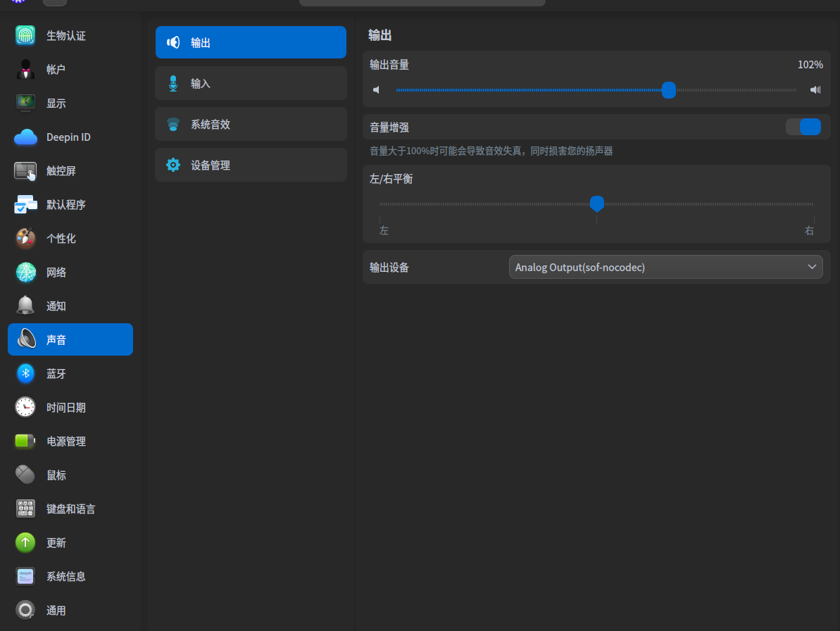Viewport: 840px width, 631px height.
Task: Click the loud speaker icon right of volume
Action: pyautogui.click(x=815, y=90)
